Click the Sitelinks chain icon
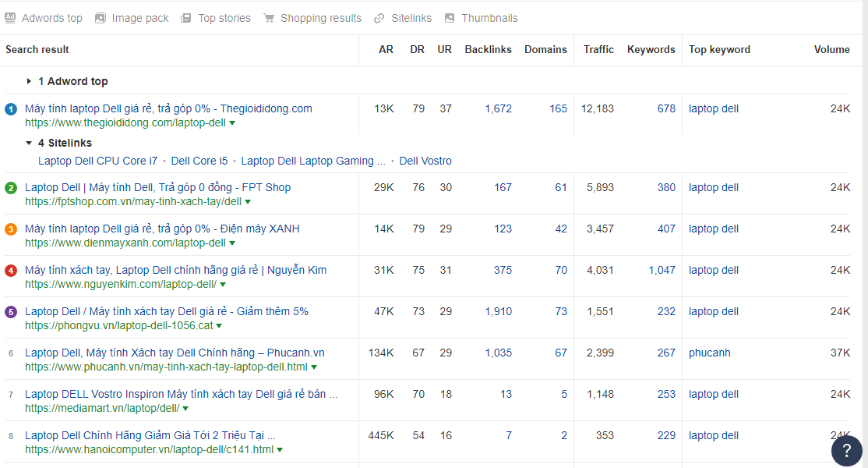Image resolution: width=868 pixels, height=468 pixels. tap(379, 18)
